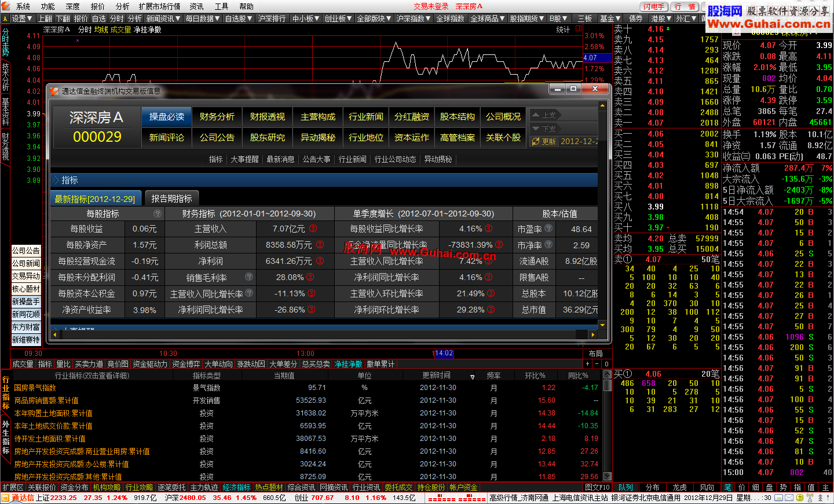
Task: Open the 中小板 dropdown
Action: pyautogui.click(x=306, y=19)
